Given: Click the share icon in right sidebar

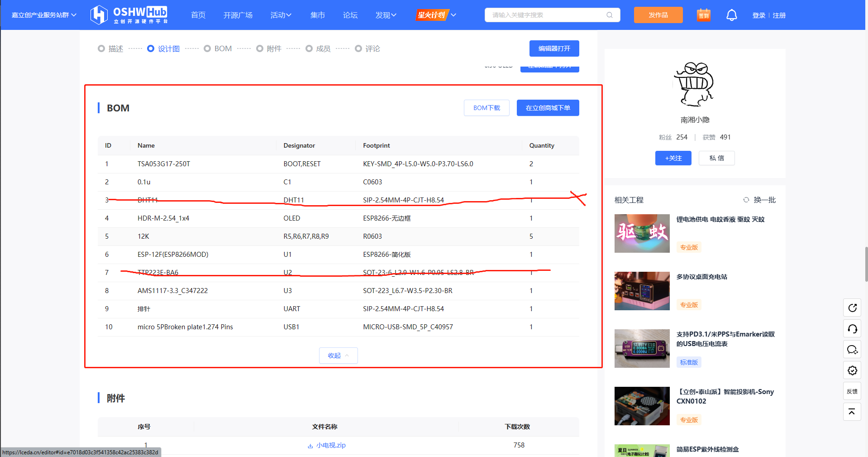Looking at the screenshot, I should tap(852, 308).
